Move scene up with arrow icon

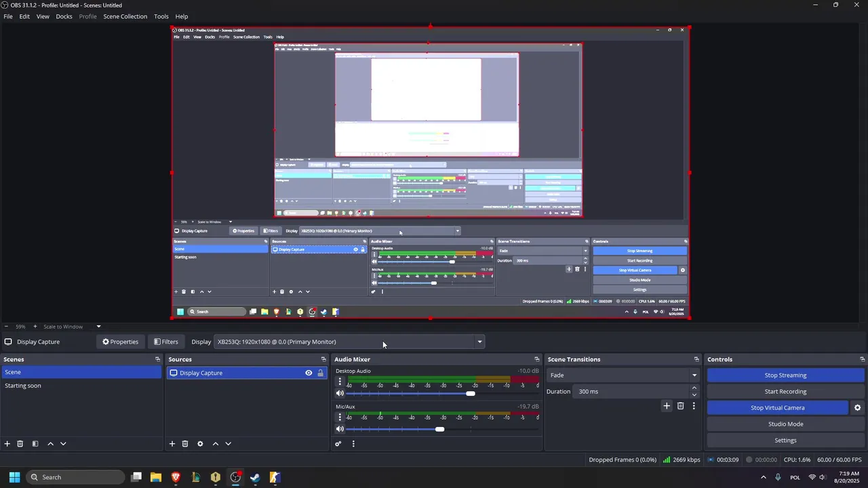click(x=50, y=444)
